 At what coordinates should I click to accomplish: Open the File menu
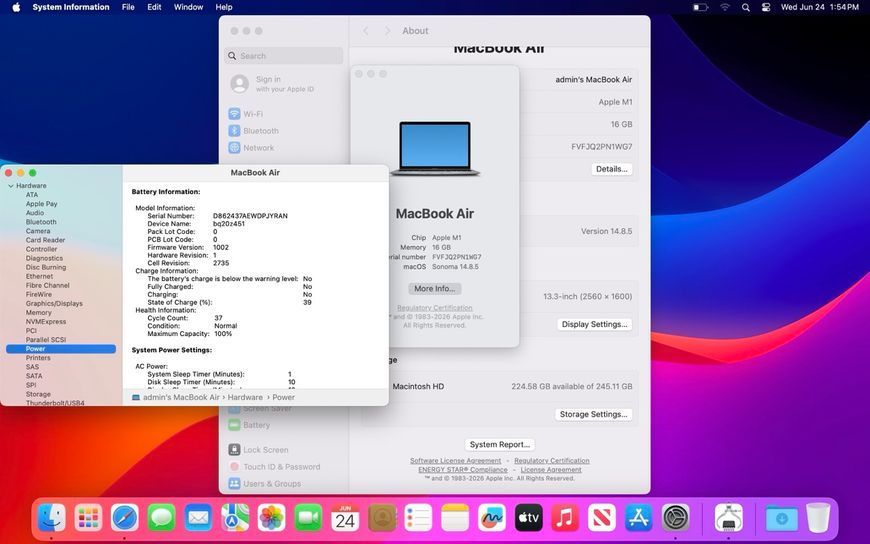[128, 7]
